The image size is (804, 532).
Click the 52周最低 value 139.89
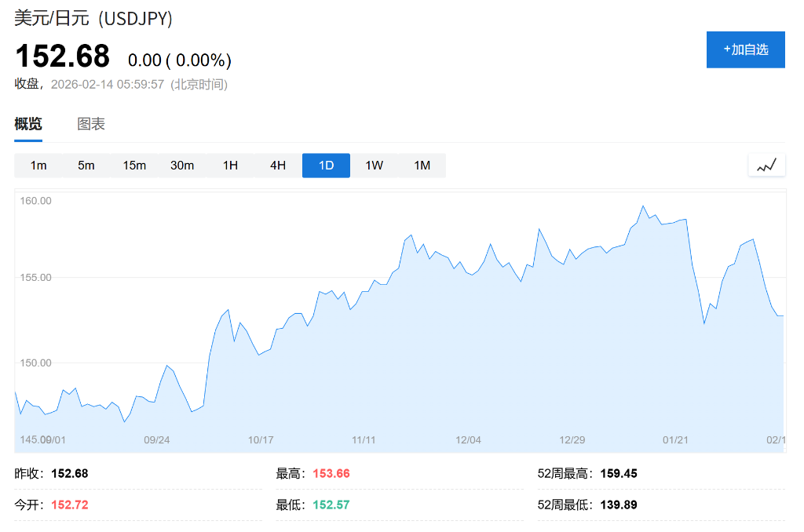[619, 505]
